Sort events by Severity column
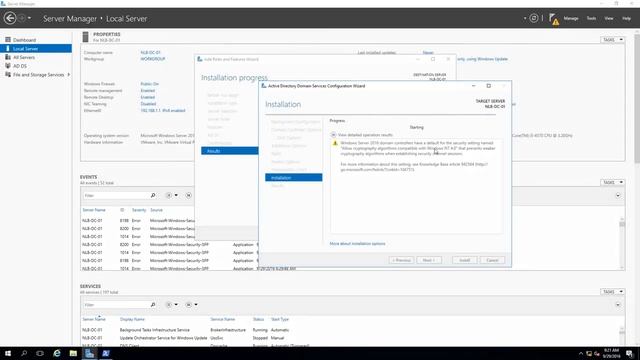This screenshot has height=360, width=640. [139, 210]
